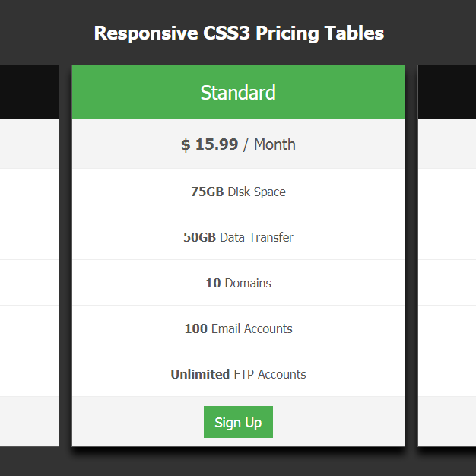Click the bold 75GB text
Image resolution: width=476 pixels, height=476 pixels.
tap(208, 192)
